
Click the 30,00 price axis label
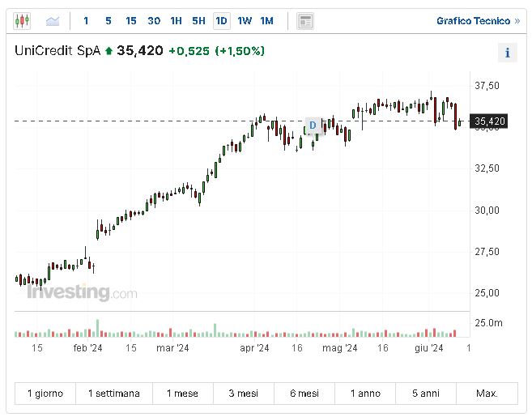click(487, 211)
